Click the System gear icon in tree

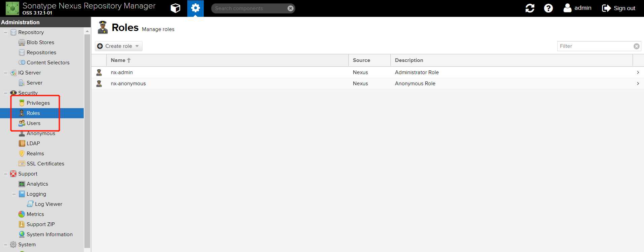[x=13, y=245]
